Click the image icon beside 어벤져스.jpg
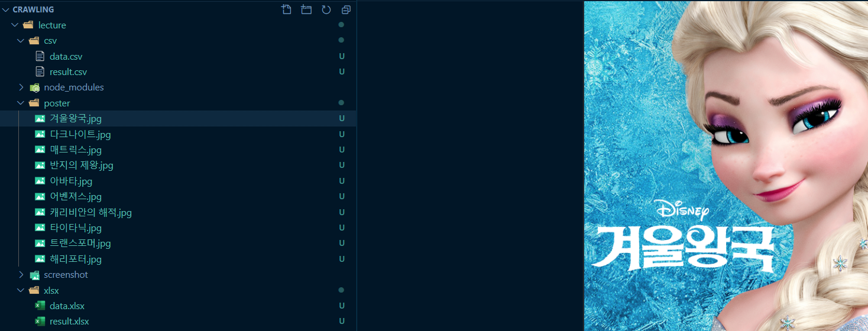Screen dimensions: 868x331 click(x=40, y=196)
